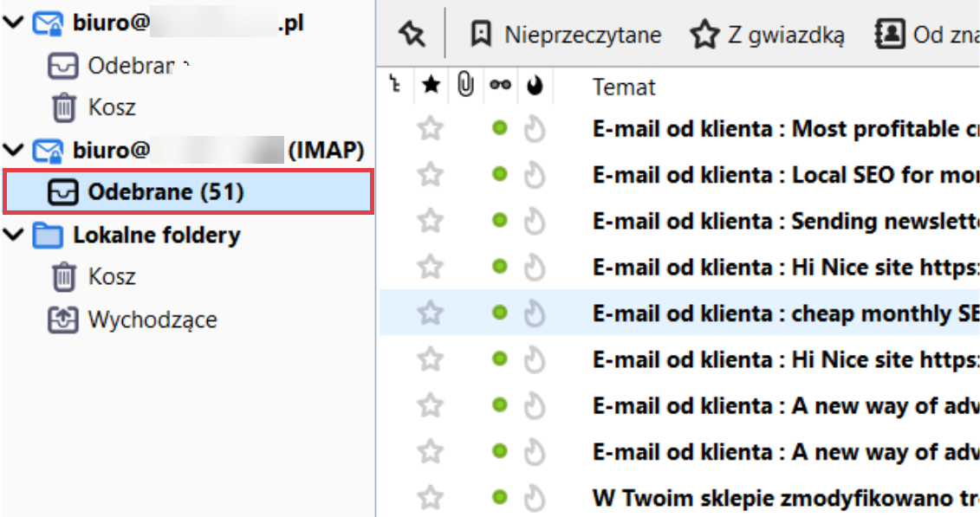Sort by read status glasses column
980x517 pixels.
pos(500,86)
